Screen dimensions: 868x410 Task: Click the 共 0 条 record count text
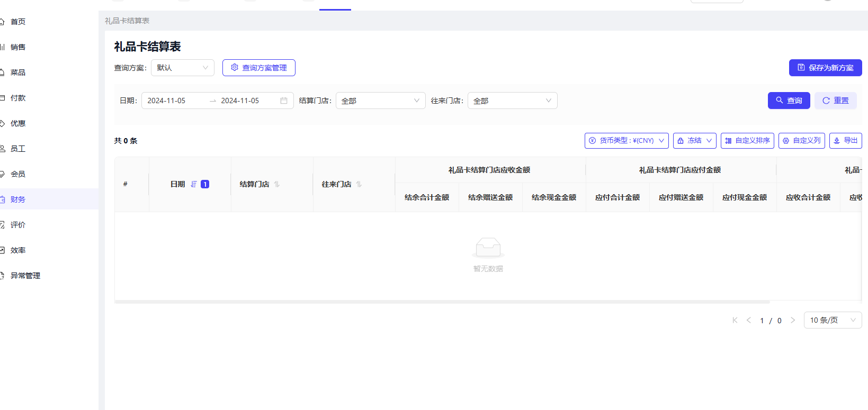pyautogui.click(x=126, y=141)
